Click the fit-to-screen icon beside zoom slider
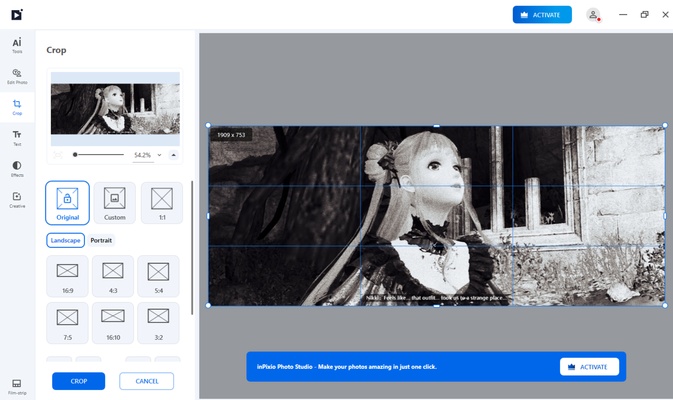673x400 pixels. coord(58,155)
